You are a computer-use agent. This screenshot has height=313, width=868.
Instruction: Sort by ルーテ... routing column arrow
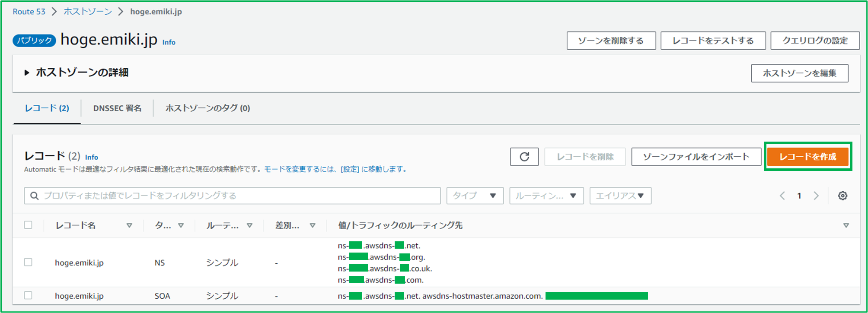(x=249, y=225)
